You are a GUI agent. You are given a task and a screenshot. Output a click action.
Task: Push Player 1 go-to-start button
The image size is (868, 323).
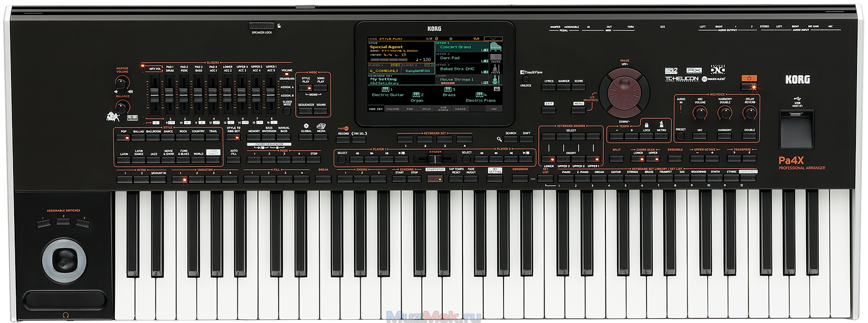(x=386, y=159)
